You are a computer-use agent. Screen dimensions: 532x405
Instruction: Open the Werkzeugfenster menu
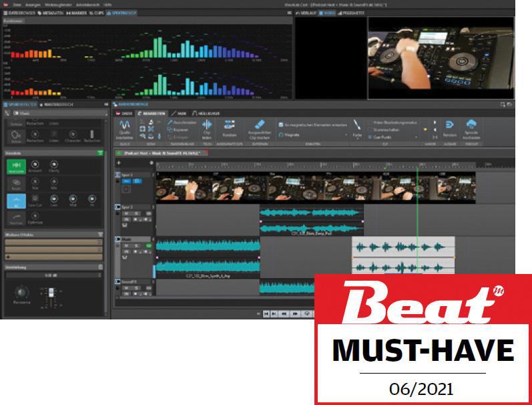(x=58, y=5)
